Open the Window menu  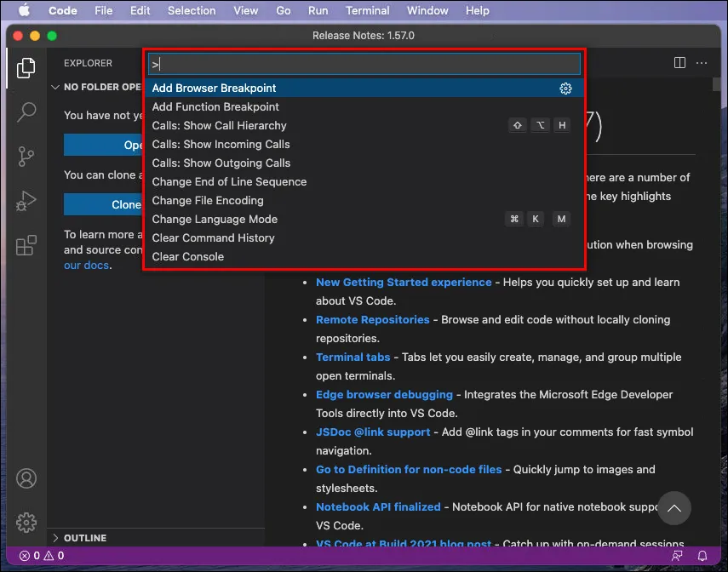(x=427, y=10)
